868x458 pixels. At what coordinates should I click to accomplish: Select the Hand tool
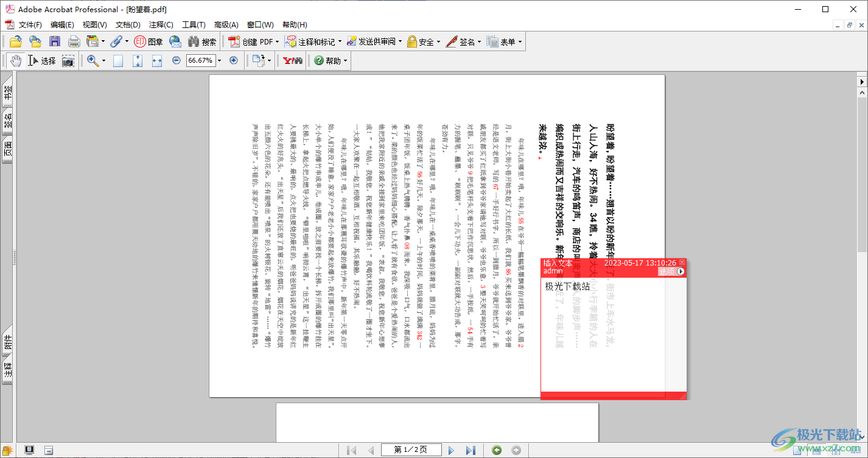coord(15,61)
